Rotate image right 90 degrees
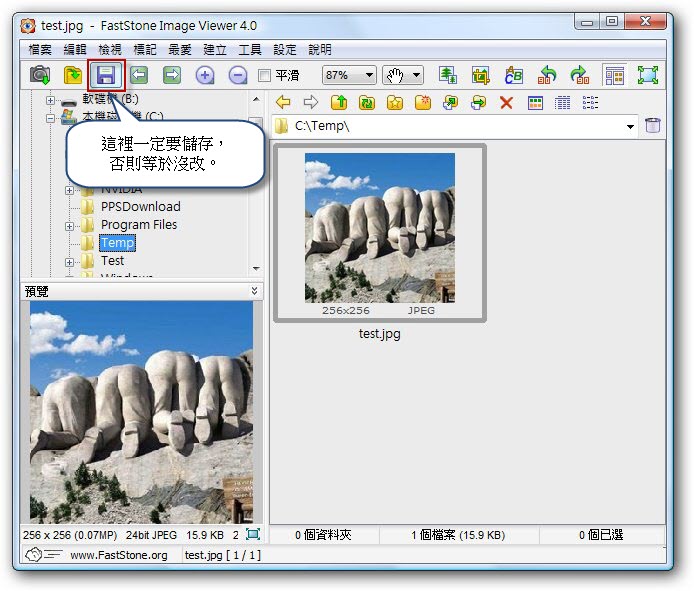The width and height of the screenshot is (694, 591). click(580, 75)
